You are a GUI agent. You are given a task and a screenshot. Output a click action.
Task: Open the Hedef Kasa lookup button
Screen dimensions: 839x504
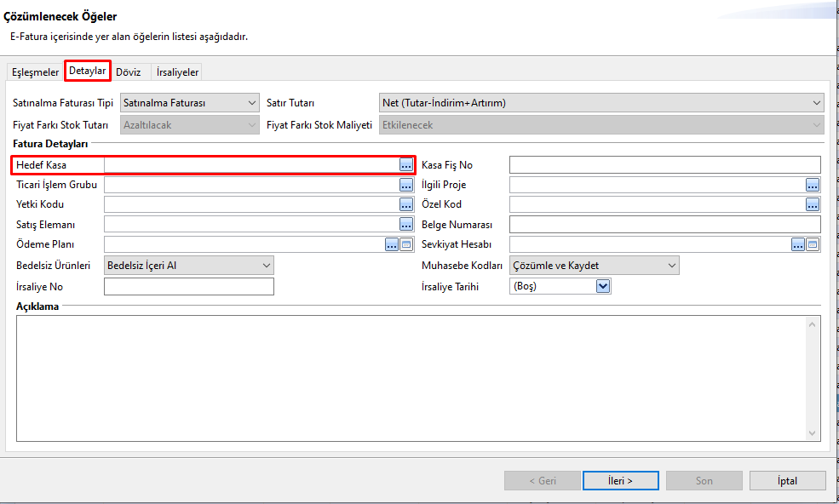click(406, 165)
